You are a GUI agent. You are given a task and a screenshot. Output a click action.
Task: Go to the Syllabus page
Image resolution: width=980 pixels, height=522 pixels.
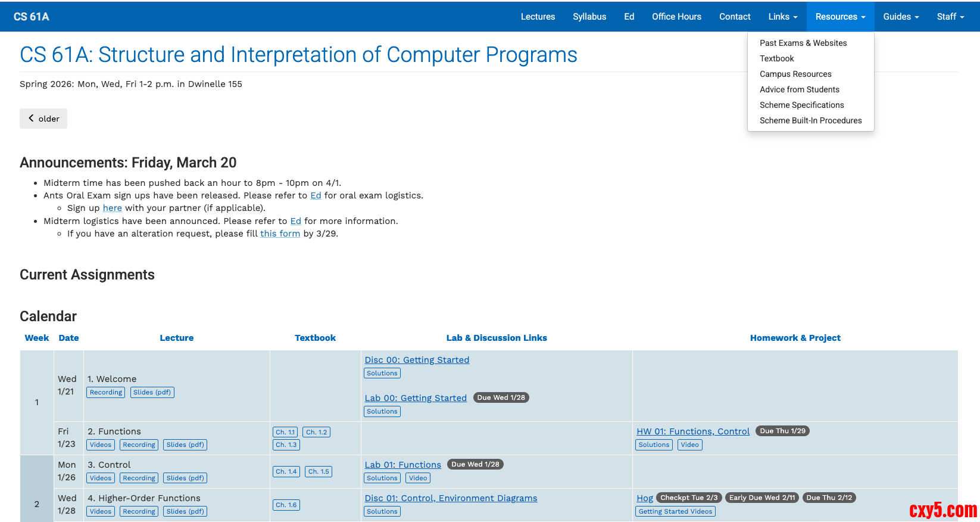point(589,17)
